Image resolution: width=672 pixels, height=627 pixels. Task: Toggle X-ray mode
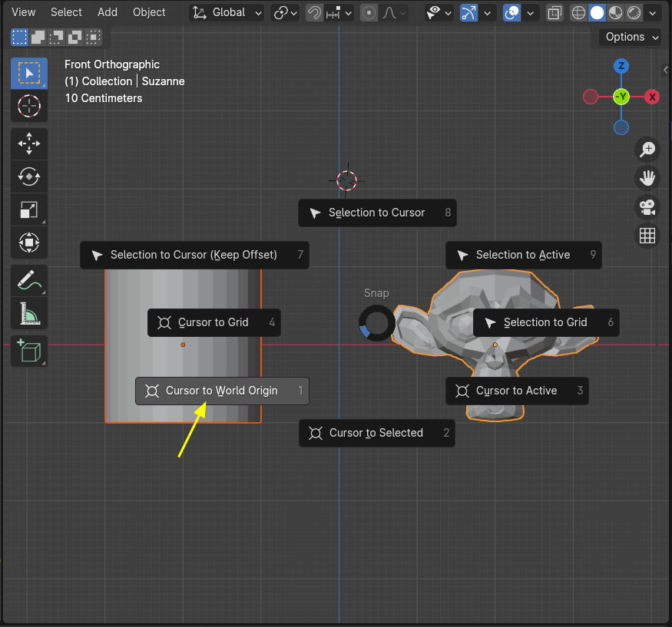pos(554,13)
